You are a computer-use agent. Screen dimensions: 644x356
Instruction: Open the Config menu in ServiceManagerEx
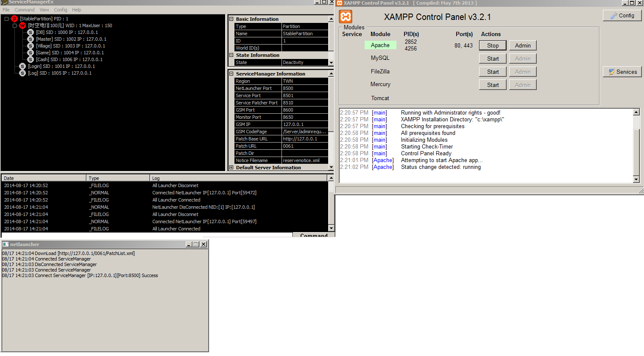61,10
